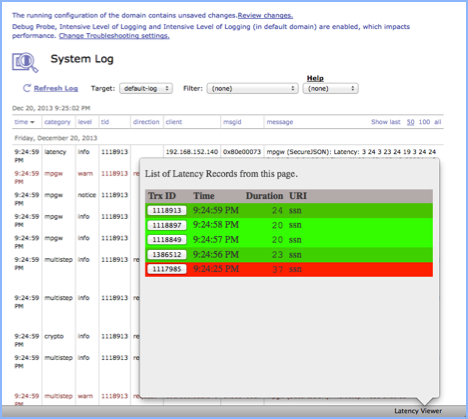Show all log entries
Viewport: 468px width, 419px height.
point(437,122)
